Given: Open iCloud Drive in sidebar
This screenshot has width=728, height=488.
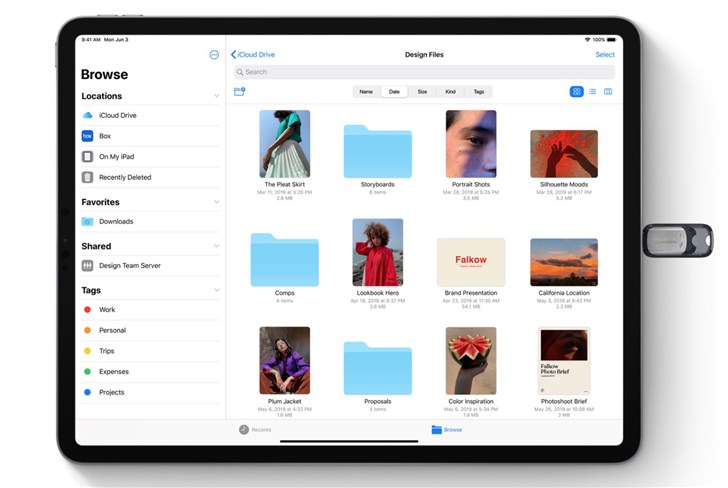Looking at the screenshot, I should [117, 116].
